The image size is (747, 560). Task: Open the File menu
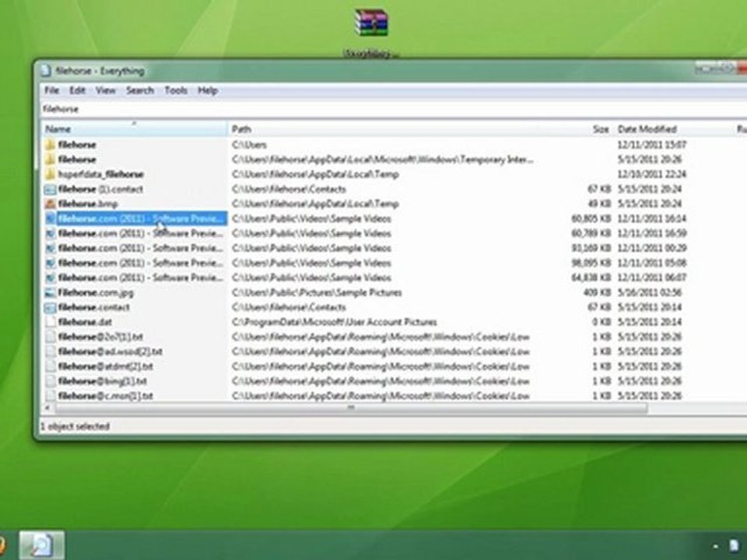pos(51,90)
